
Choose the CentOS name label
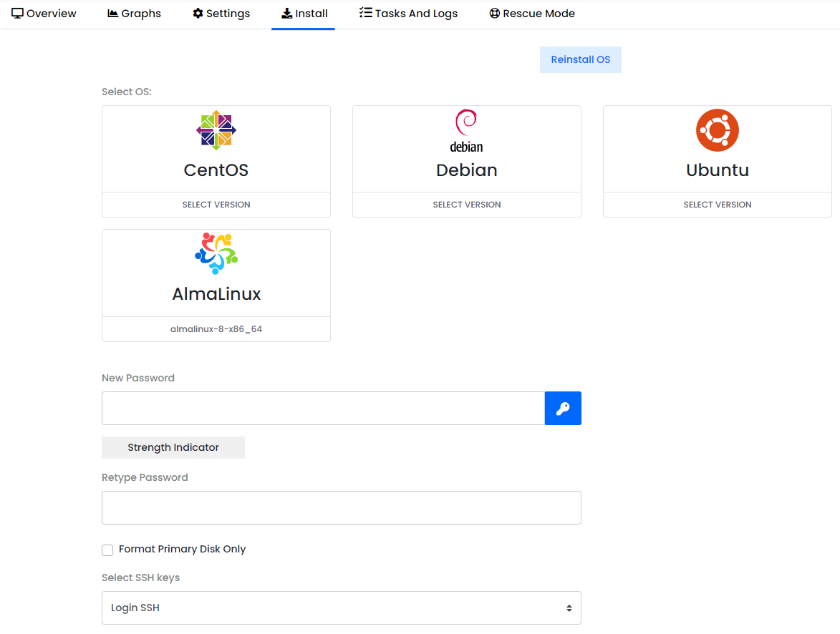(216, 170)
